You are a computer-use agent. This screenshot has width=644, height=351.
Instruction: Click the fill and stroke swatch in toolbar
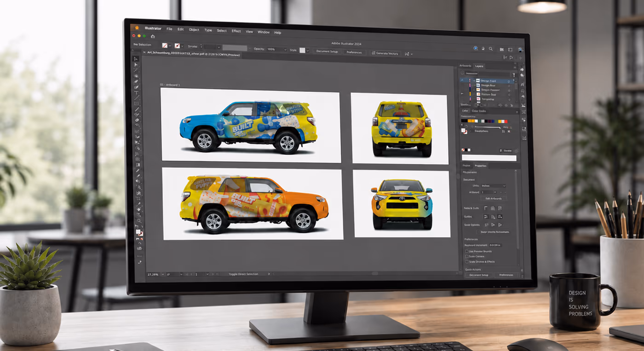pyautogui.click(x=139, y=233)
